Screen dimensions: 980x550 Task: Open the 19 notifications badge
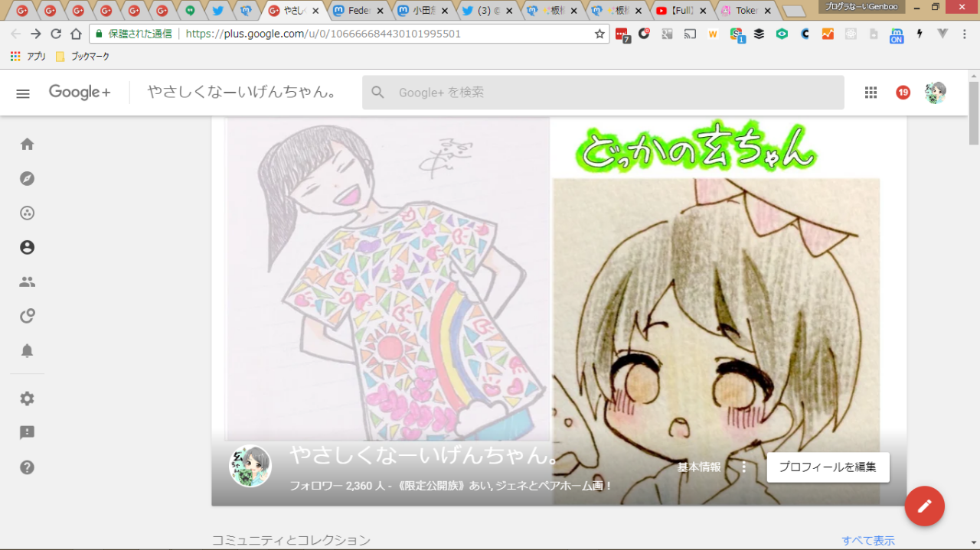tap(903, 93)
